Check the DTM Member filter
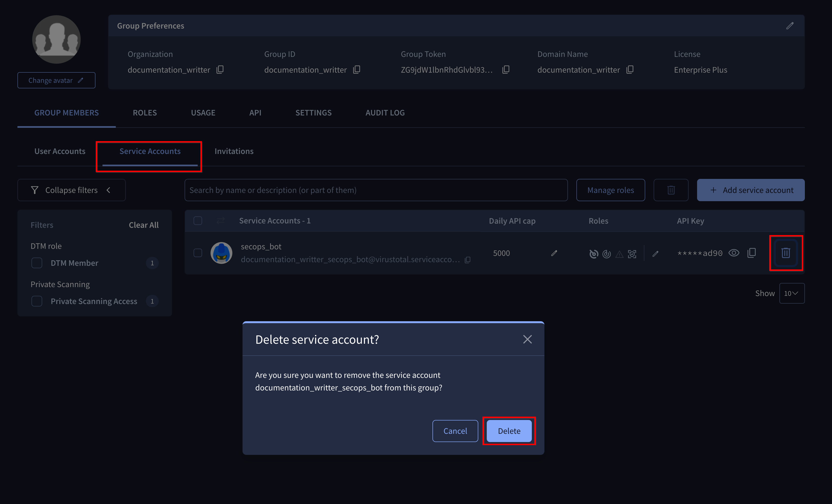The width and height of the screenshot is (832, 504). coord(37,263)
